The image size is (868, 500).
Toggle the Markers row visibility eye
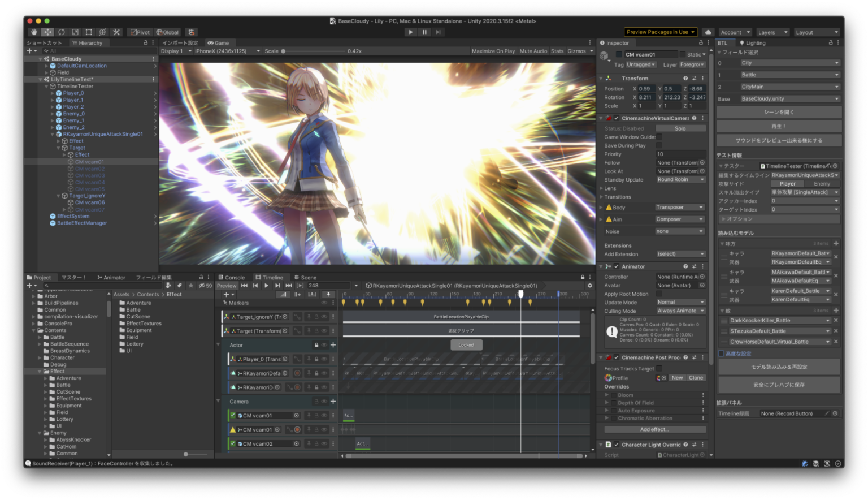pos(324,303)
